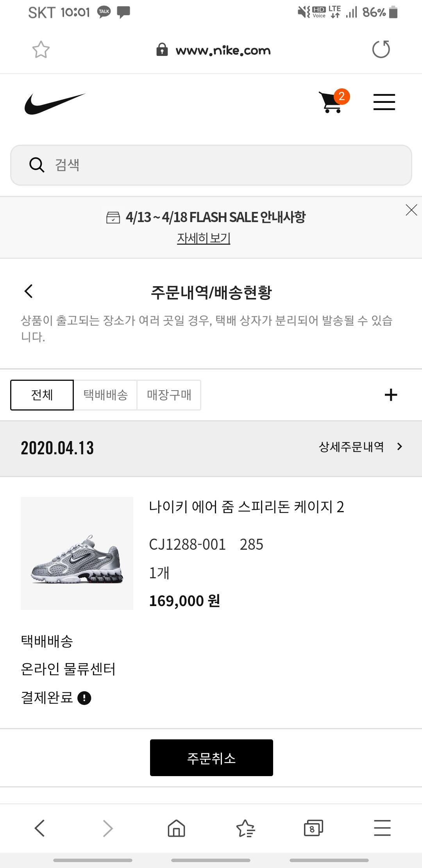Open the 자세히 보기 link
The image size is (422, 868).
coord(204,238)
